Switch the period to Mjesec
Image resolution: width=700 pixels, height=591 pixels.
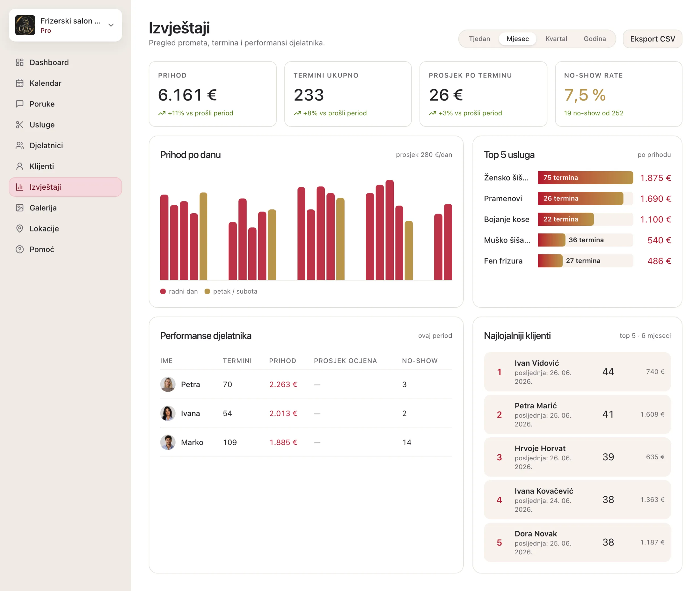(517, 39)
